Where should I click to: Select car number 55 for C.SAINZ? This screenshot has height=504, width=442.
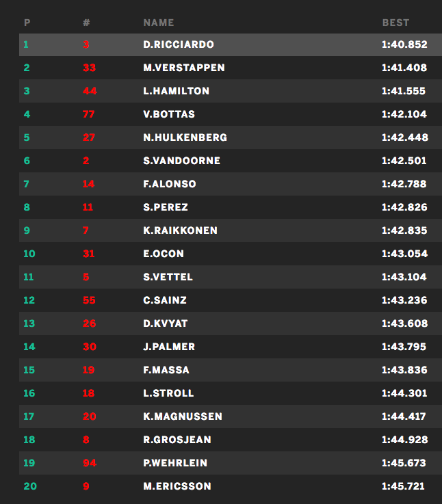pyautogui.click(x=89, y=300)
